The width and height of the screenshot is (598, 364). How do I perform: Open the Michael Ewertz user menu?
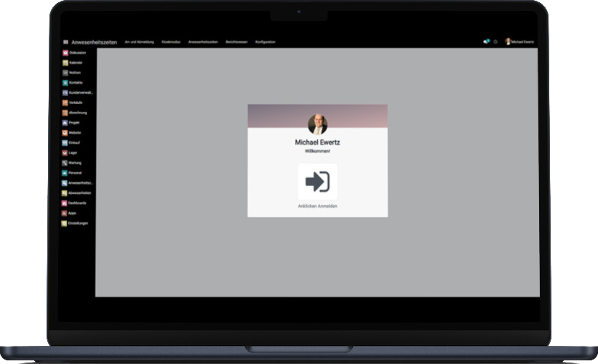519,42
